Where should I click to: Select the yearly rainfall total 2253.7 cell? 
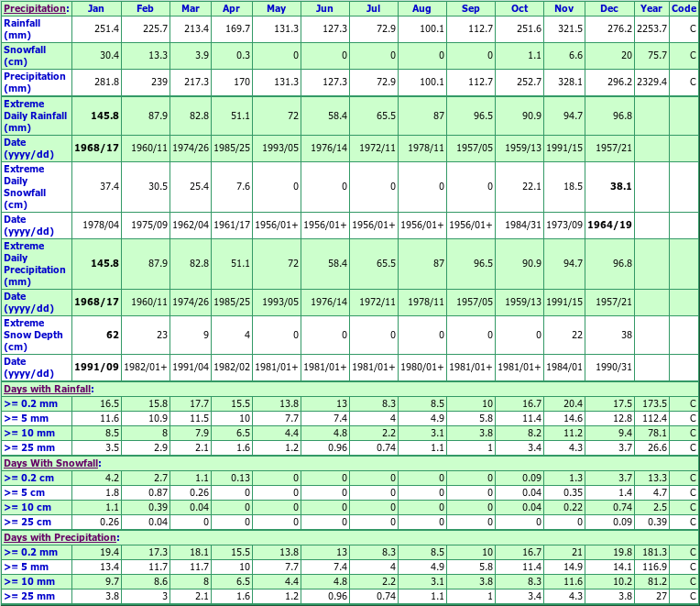coord(651,28)
